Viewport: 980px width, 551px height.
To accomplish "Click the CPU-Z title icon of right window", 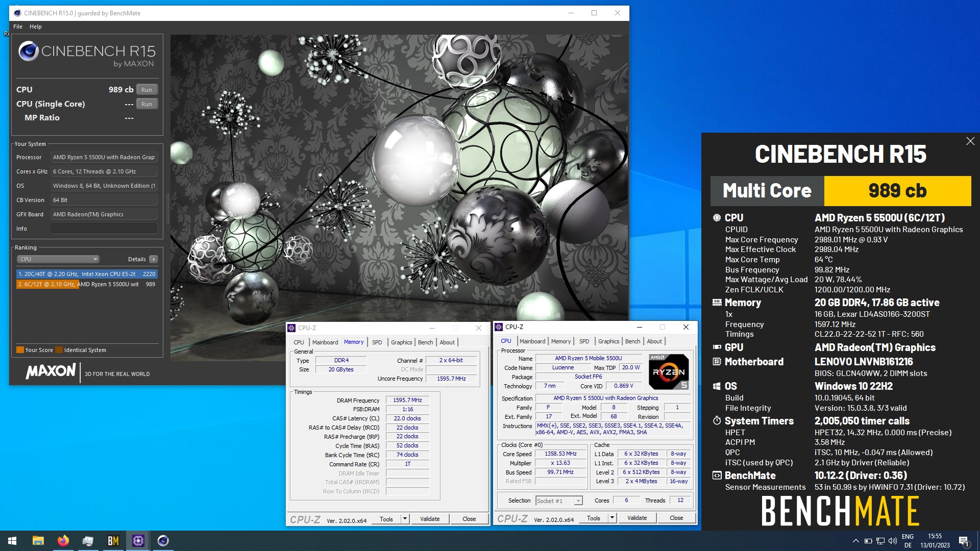I will (499, 327).
